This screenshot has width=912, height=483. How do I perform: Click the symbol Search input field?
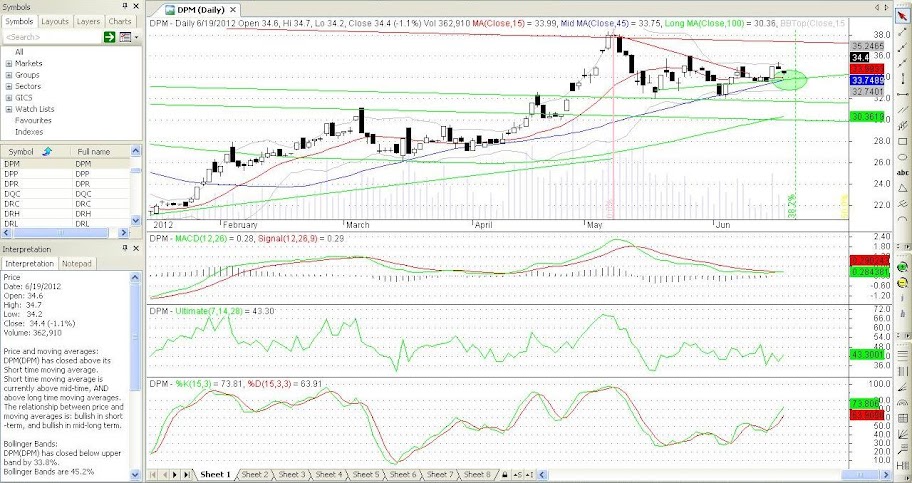coord(52,37)
